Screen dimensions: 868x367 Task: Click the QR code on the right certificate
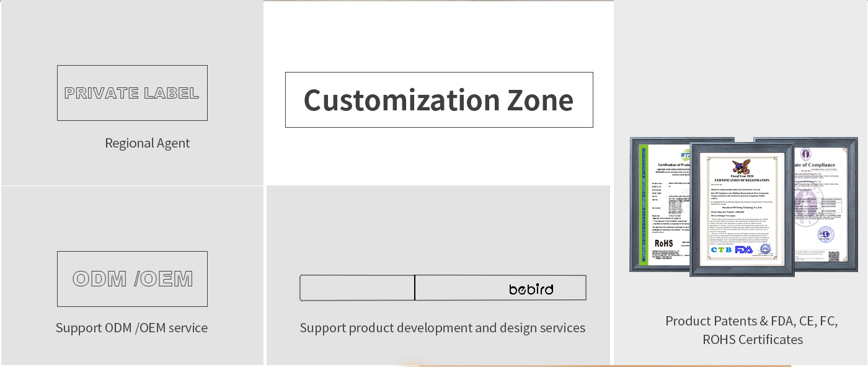[x=834, y=255]
